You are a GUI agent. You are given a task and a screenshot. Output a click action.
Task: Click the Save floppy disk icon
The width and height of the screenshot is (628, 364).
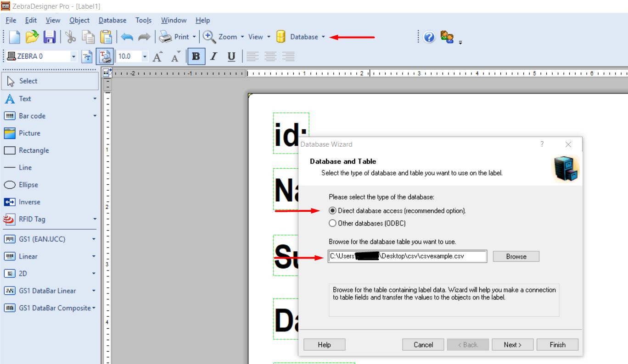click(x=49, y=37)
